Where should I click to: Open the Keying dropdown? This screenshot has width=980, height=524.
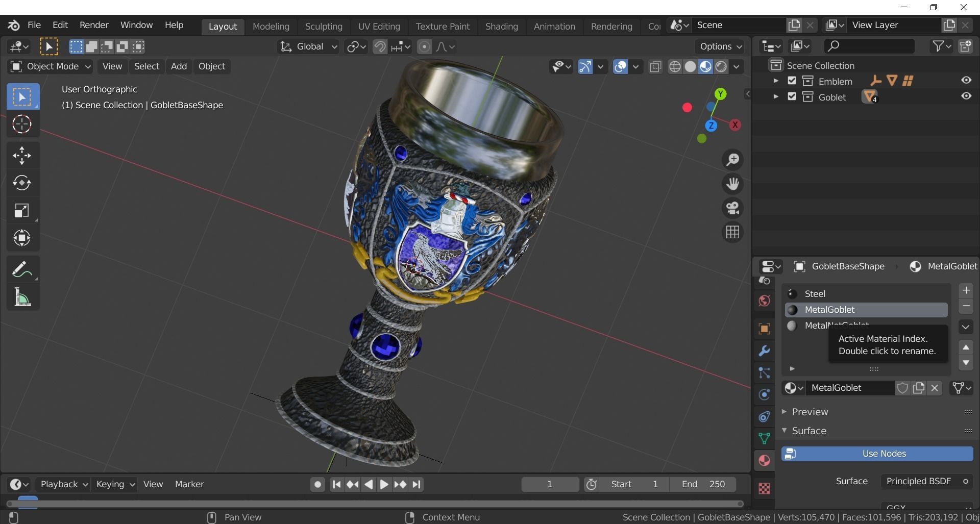tap(115, 484)
